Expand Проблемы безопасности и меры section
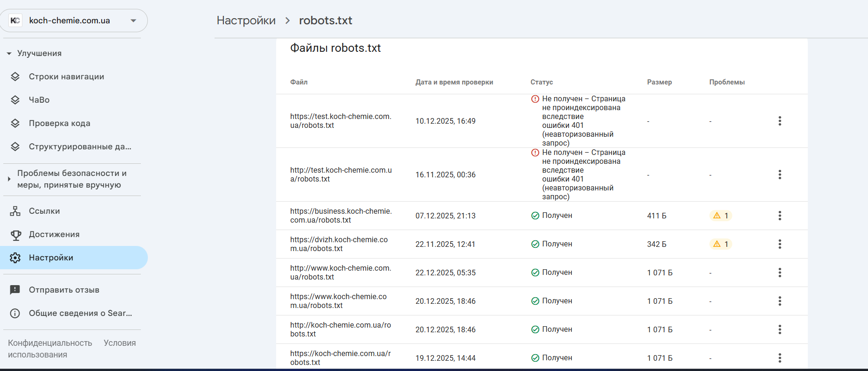 pos(9,179)
